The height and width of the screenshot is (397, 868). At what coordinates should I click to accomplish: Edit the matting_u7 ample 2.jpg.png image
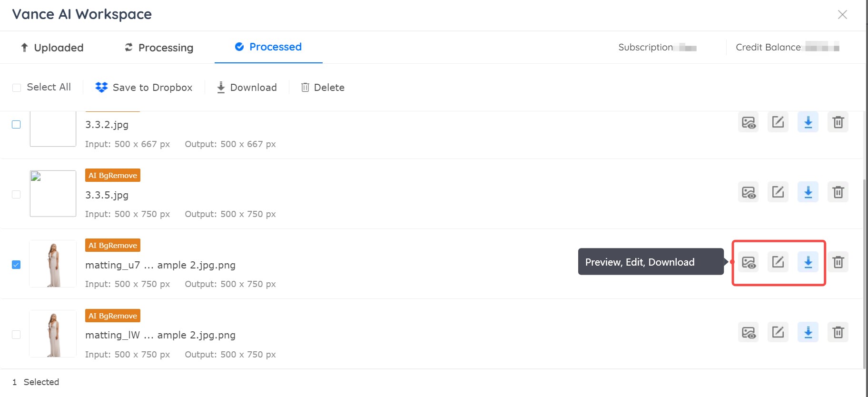click(x=778, y=262)
